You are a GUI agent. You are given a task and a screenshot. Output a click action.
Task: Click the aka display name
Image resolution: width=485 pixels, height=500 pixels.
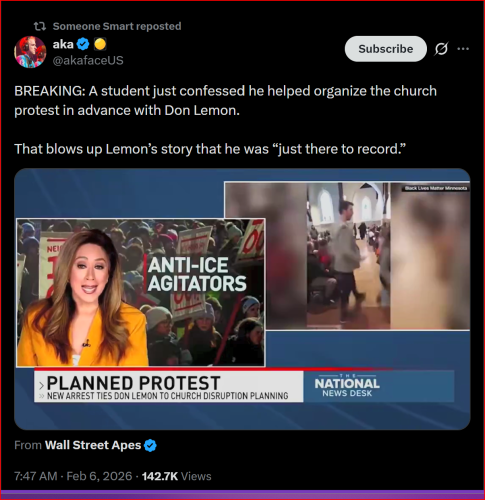[x=63, y=44]
